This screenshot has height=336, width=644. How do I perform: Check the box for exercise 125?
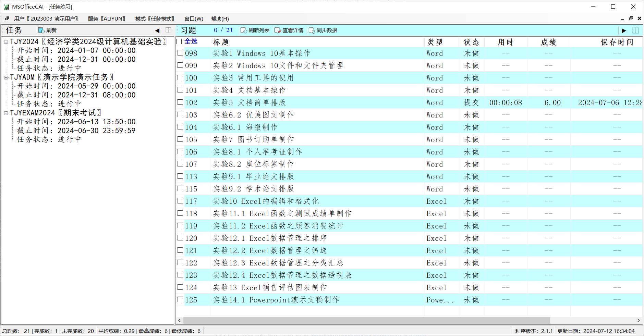[x=180, y=299]
